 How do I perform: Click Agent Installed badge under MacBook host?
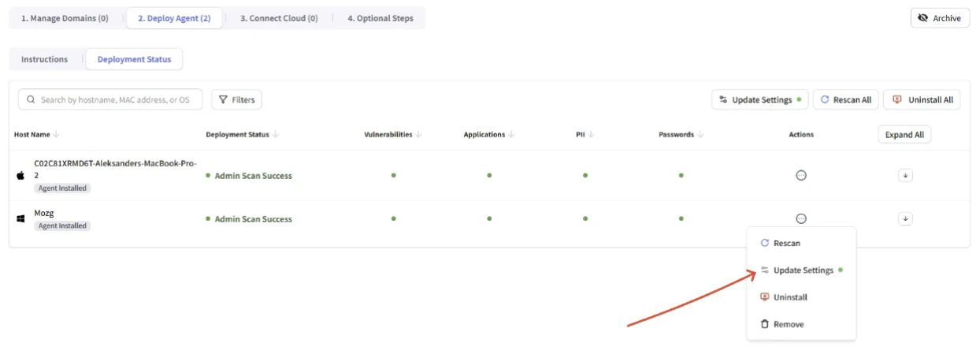coord(62,188)
